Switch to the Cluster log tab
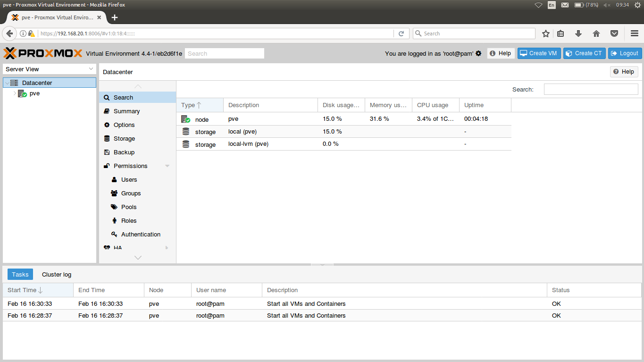644x362 pixels. 57,274
